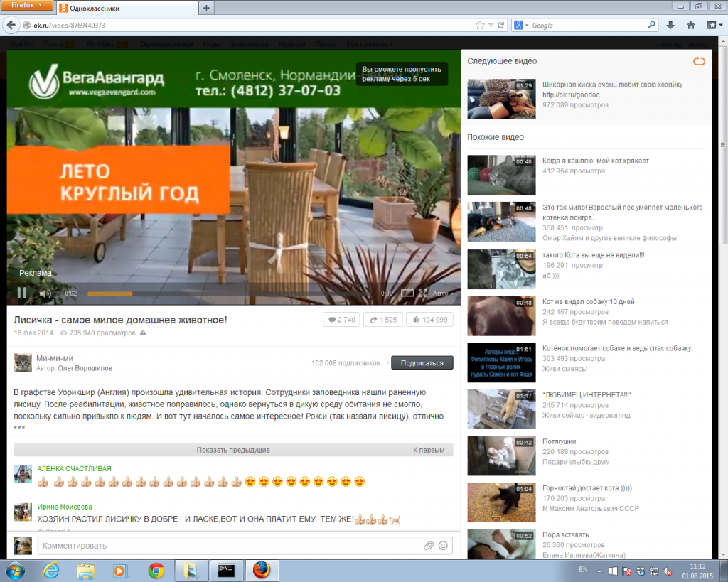Screen dimensions: 728x582
Task: Click the Ми-ми-ми channel avatar
Action: click(22, 362)
